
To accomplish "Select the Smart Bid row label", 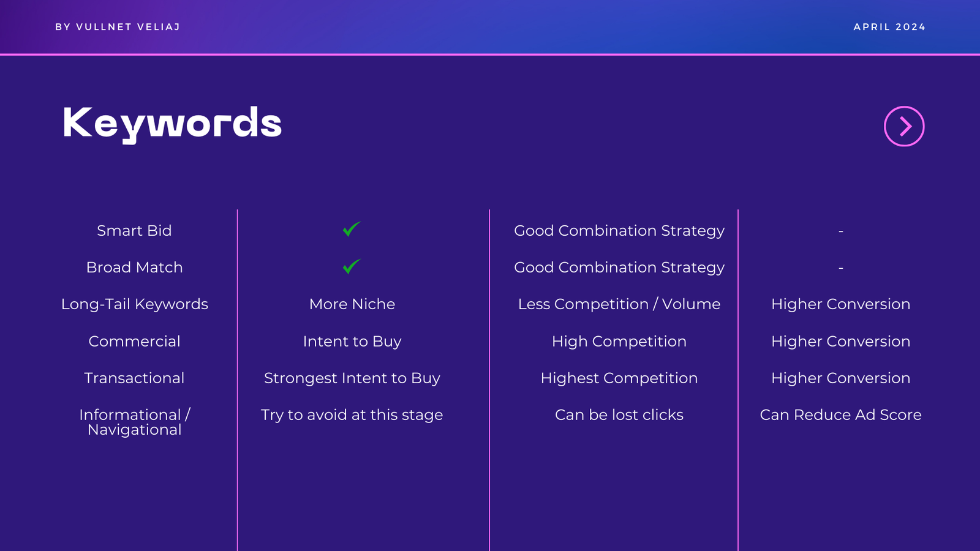I will click(134, 231).
